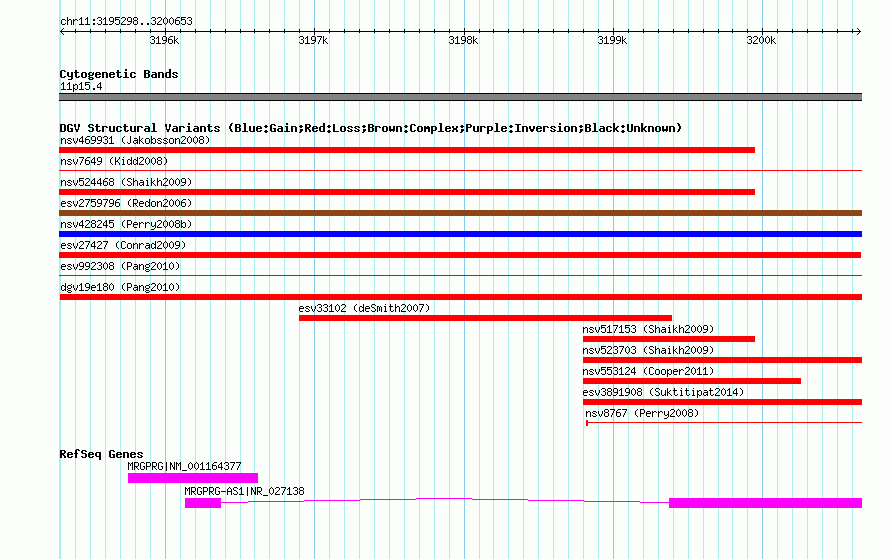The width and height of the screenshot is (890, 559).
Task: Select the nsv553124 red bar
Action: point(692,381)
